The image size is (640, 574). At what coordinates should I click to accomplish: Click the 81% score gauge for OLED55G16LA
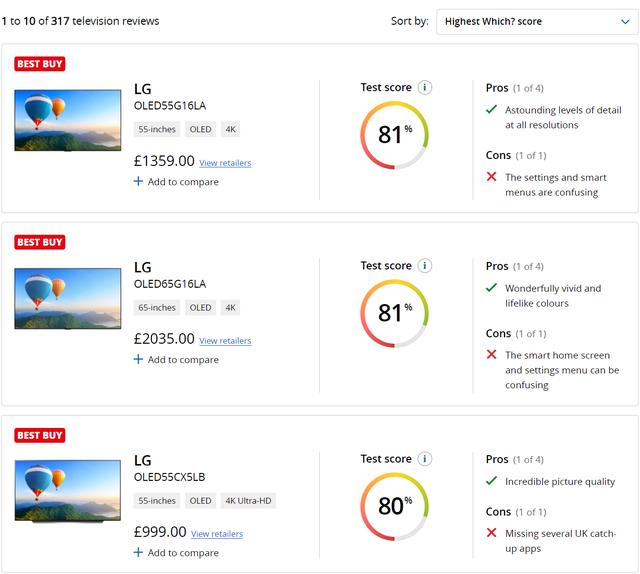(394, 135)
